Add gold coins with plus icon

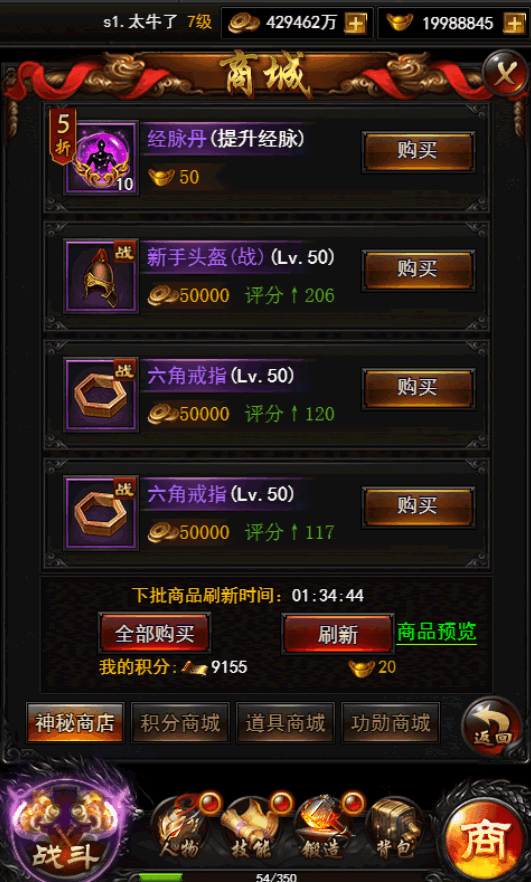point(356,23)
